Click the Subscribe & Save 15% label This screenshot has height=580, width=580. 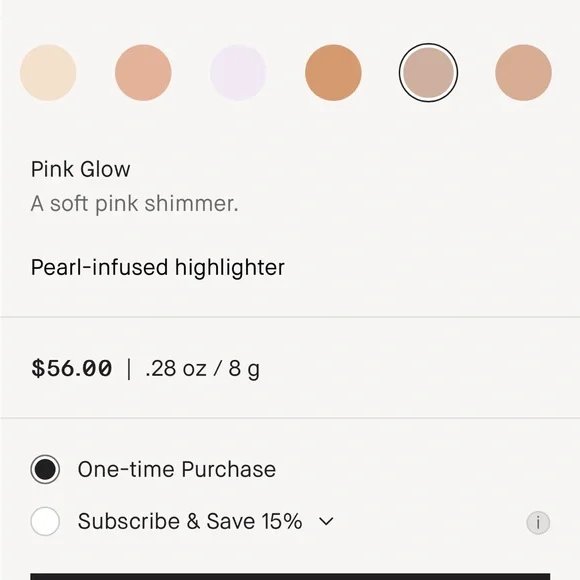pos(190,521)
